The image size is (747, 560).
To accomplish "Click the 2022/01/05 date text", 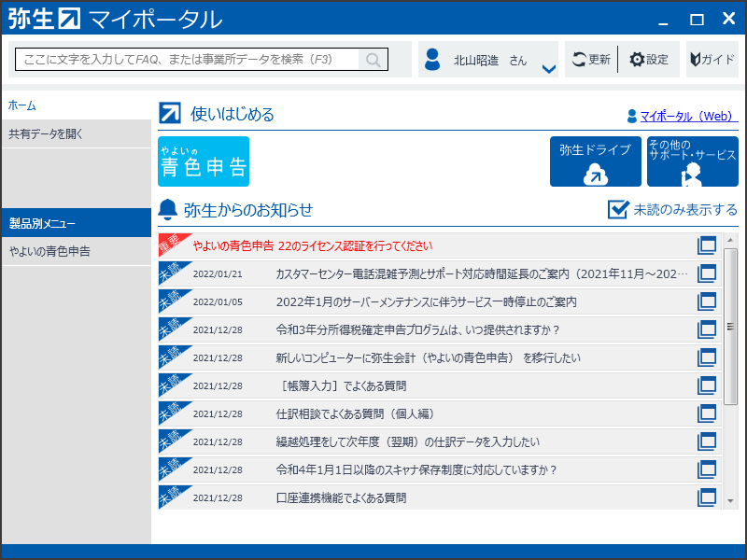I will click(x=218, y=302).
